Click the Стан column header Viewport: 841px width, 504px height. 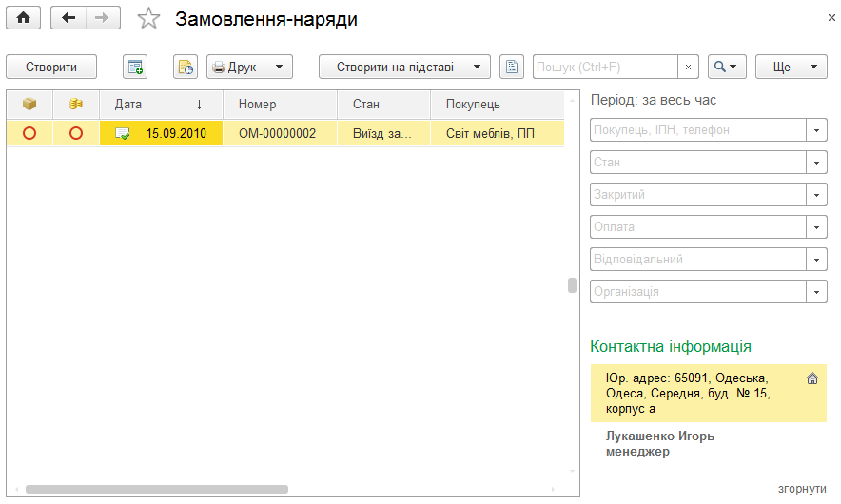383,104
